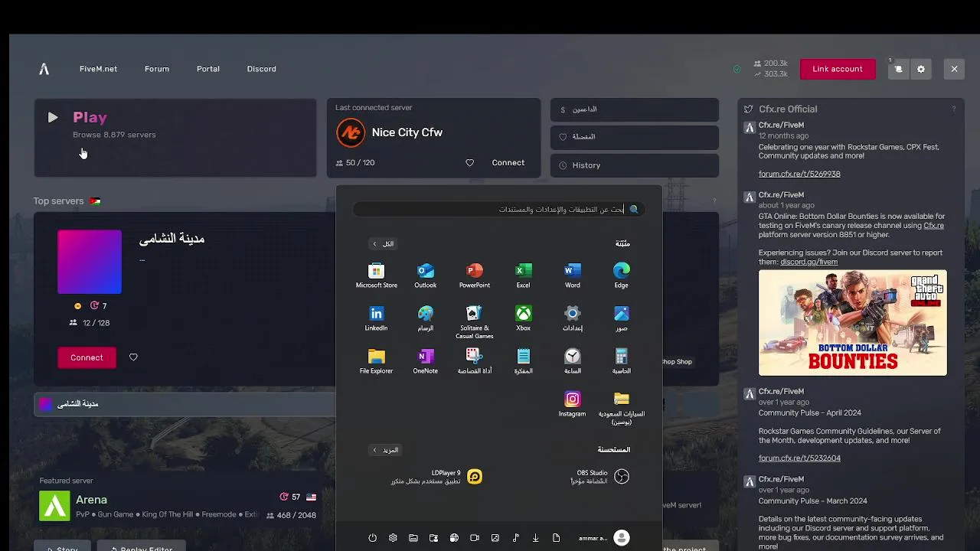Click the FiveM logo in header

click(x=44, y=69)
